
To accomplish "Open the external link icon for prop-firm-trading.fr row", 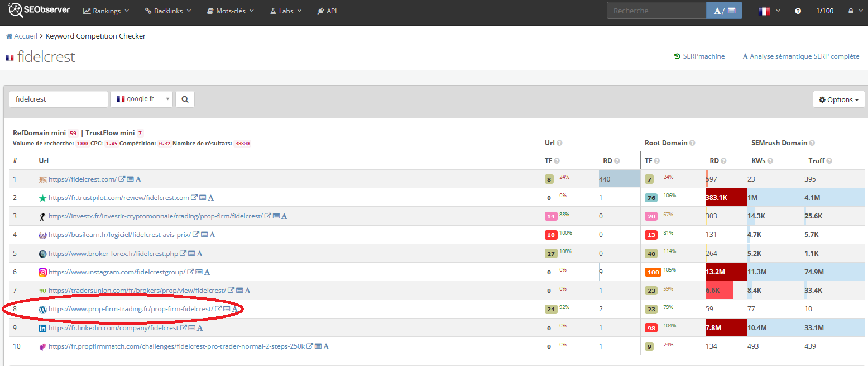I will (219, 309).
